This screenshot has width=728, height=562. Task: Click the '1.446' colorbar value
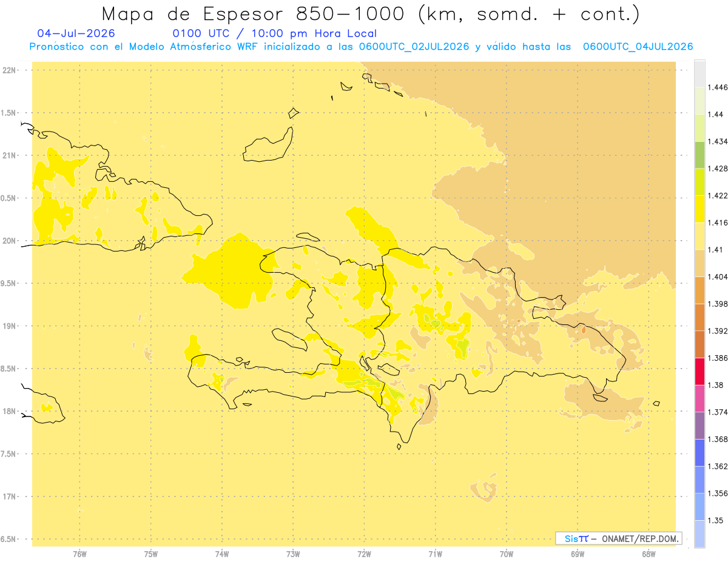[x=718, y=87]
